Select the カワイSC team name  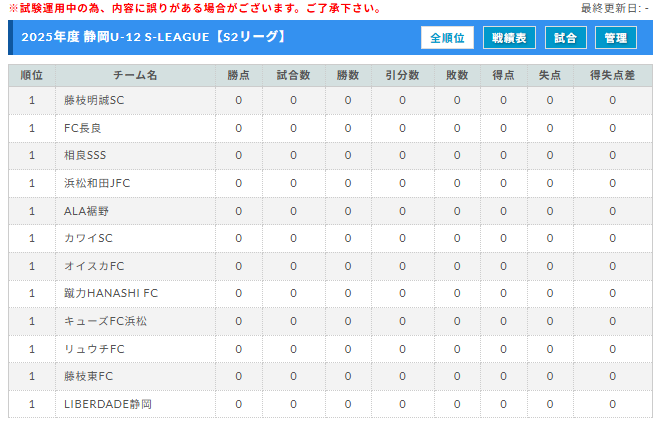(88, 238)
